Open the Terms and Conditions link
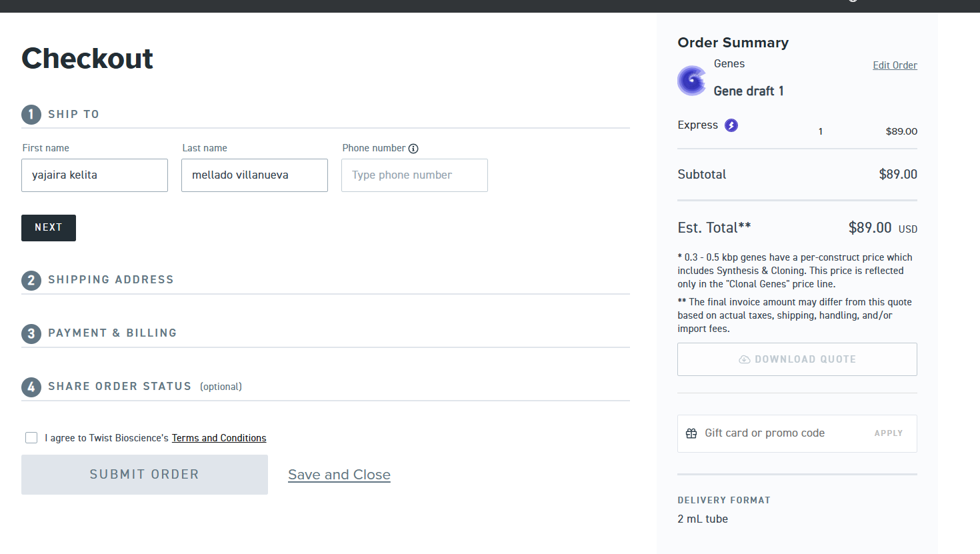Image resolution: width=980 pixels, height=554 pixels. (219, 438)
